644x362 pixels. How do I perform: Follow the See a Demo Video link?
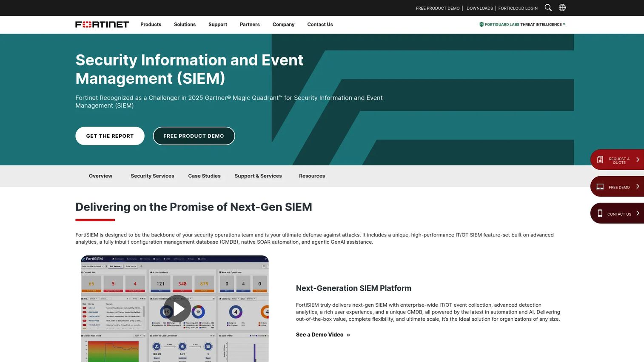coord(323,335)
